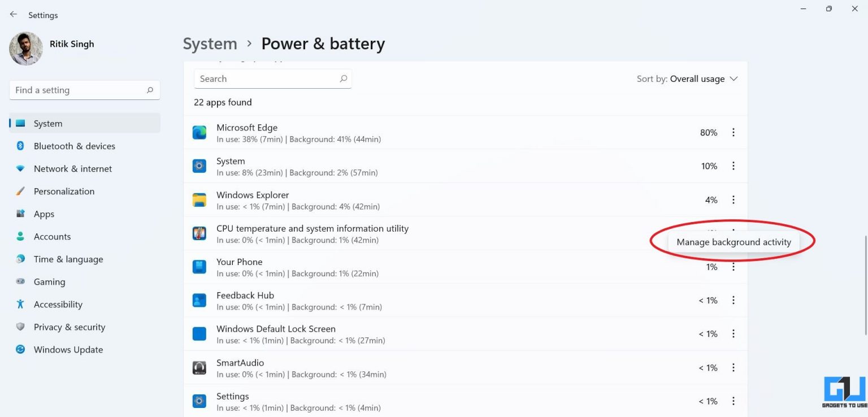Click the Your Phone app icon
The image size is (868, 417).
pyautogui.click(x=199, y=266)
